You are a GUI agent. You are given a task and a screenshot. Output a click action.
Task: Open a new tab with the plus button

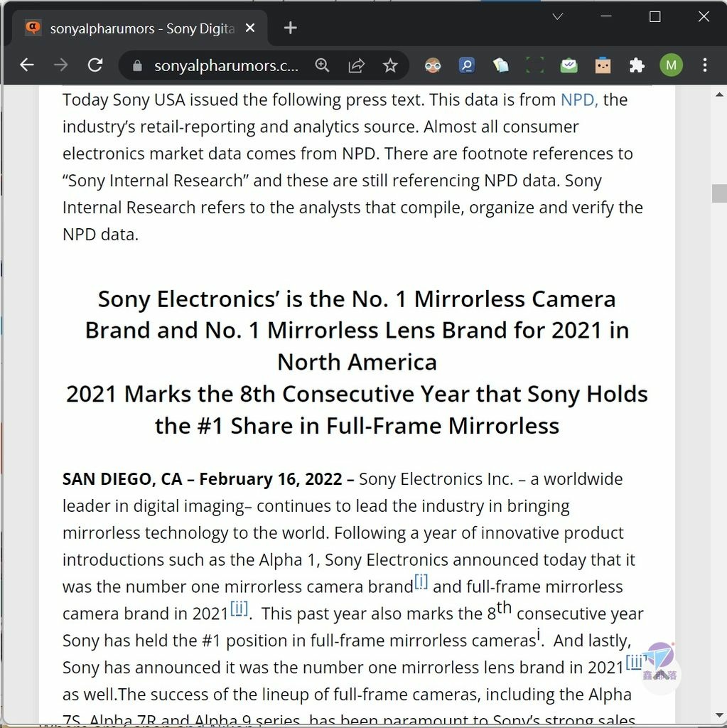coord(291,28)
